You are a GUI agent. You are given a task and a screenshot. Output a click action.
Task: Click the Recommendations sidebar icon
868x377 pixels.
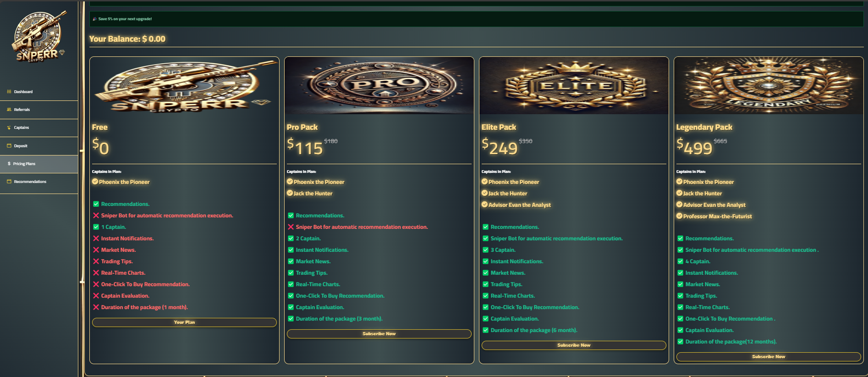click(x=9, y=182)
